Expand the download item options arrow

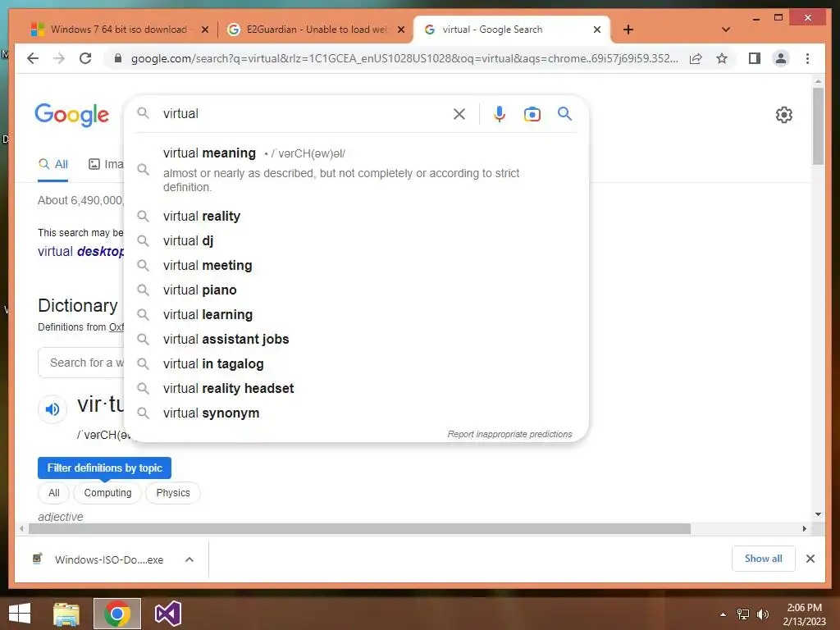coord(189,559)
